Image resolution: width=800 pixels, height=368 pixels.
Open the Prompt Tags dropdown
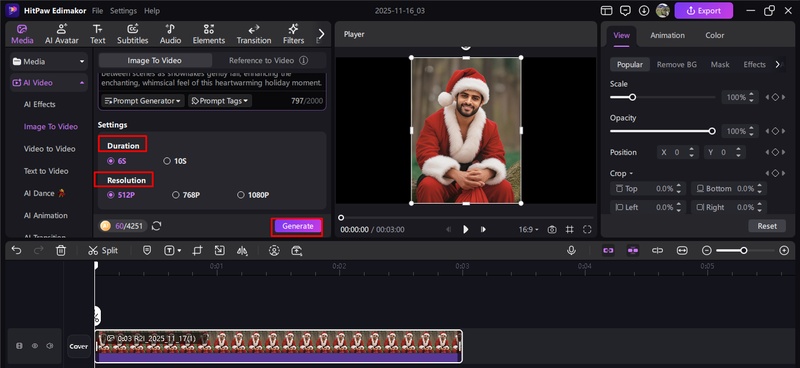pos(220,101)
